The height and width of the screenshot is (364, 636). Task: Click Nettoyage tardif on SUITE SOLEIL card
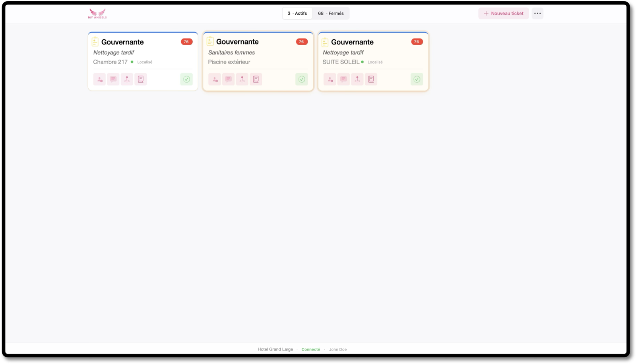pyautogui.click(x=343, y=52)
